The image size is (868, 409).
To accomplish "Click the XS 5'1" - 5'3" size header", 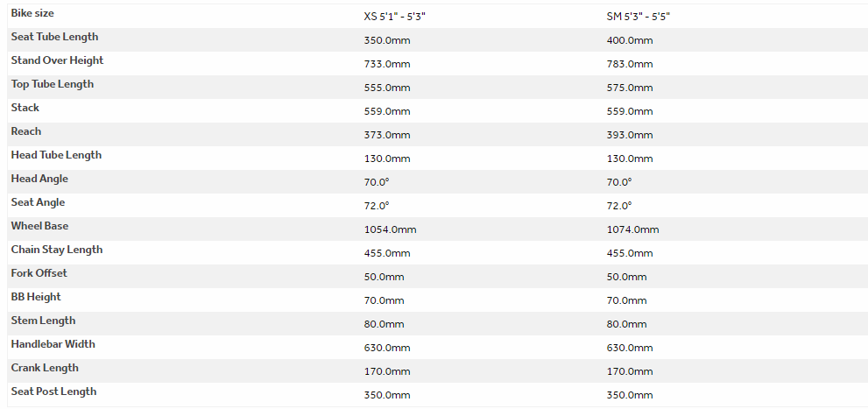I will (399, 17).
